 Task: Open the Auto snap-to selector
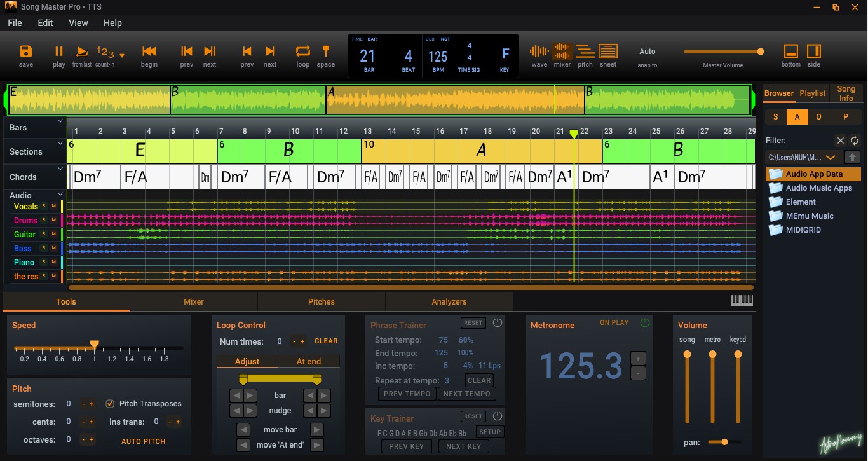pos(648,52)
